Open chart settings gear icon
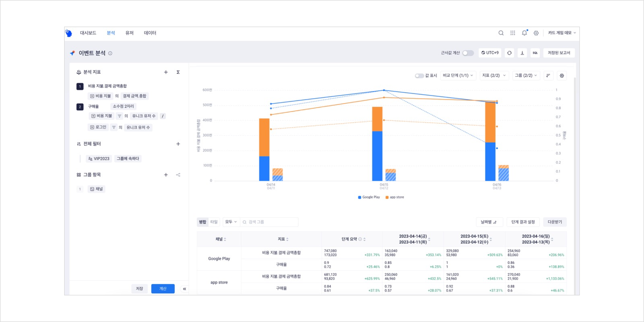 (562, 76)
